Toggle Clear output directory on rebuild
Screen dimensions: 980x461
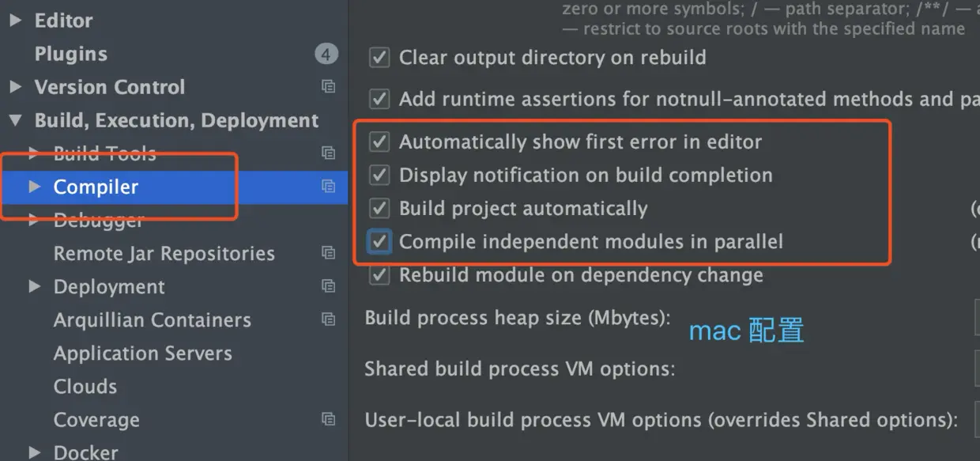[380, 58]
